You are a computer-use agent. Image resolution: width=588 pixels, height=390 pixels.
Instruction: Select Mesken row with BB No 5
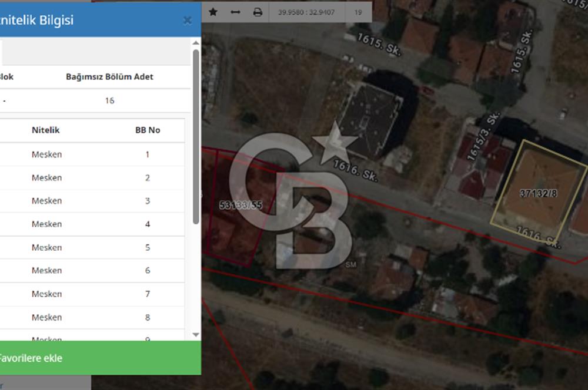point(92,247)
